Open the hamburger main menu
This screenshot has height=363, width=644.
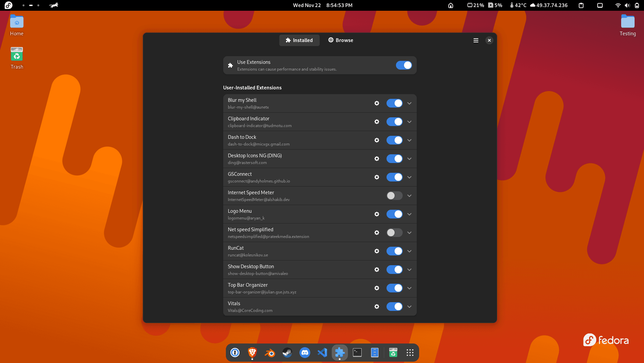pos(476,40)
